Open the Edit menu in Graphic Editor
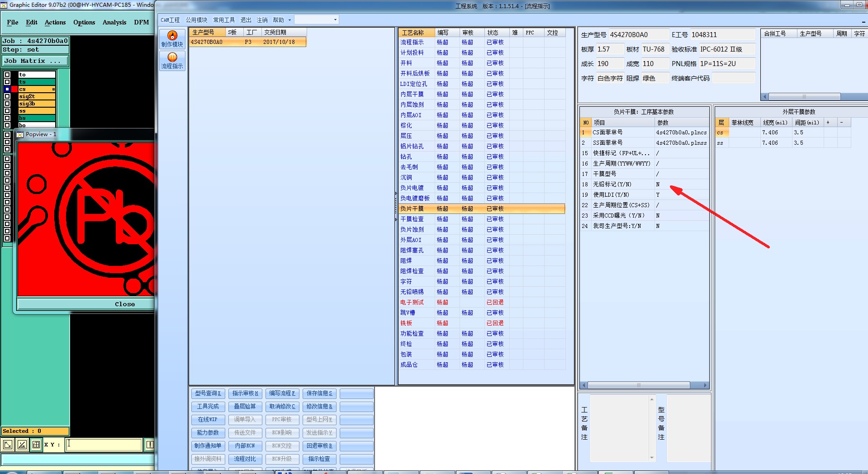868x474 pixels. pos(32,22)
